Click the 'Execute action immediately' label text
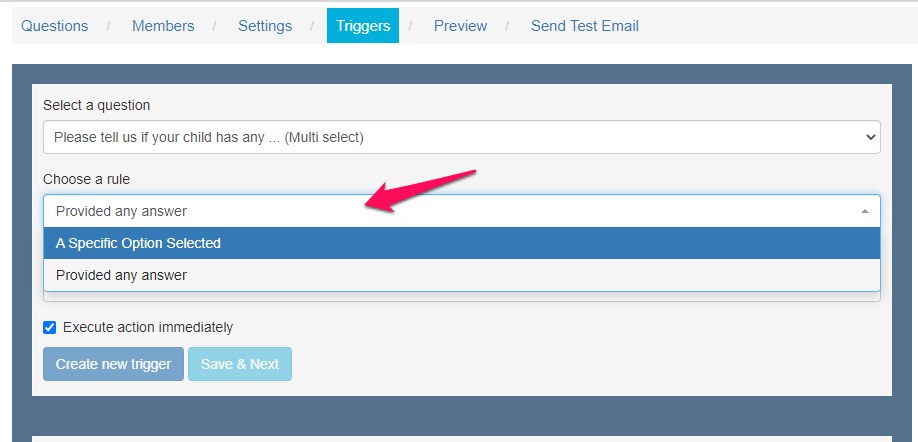 pyautogui.click(x=148, y=327)
